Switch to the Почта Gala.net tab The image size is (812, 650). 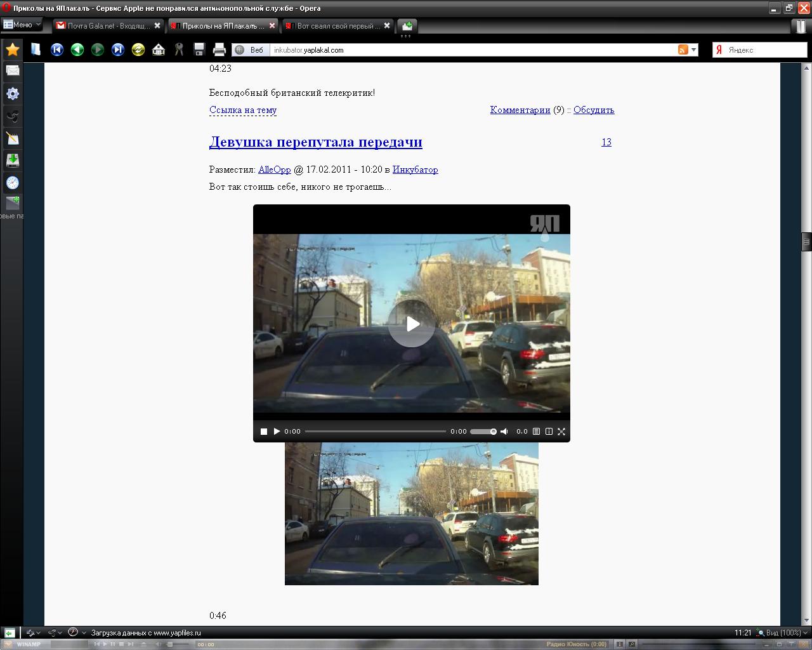[103, 26]
